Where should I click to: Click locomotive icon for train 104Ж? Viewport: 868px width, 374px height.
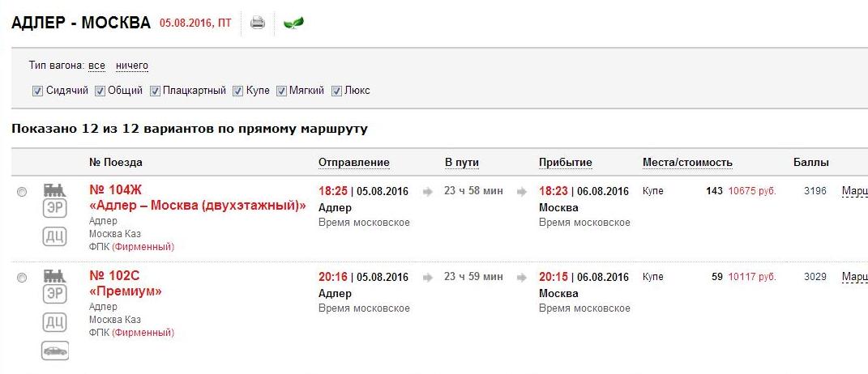click(54, 190)
